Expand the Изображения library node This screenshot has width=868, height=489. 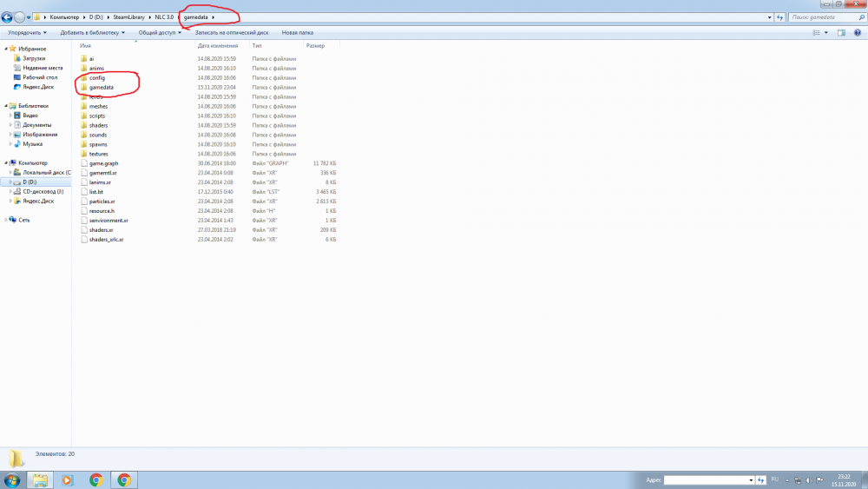tap(10, 134)
